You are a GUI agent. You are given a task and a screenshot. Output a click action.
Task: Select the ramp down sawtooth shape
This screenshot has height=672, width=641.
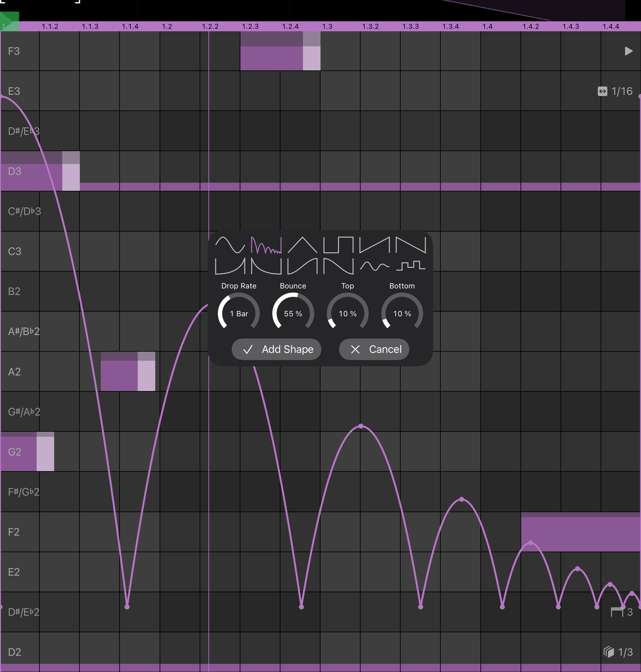(411, 245)
